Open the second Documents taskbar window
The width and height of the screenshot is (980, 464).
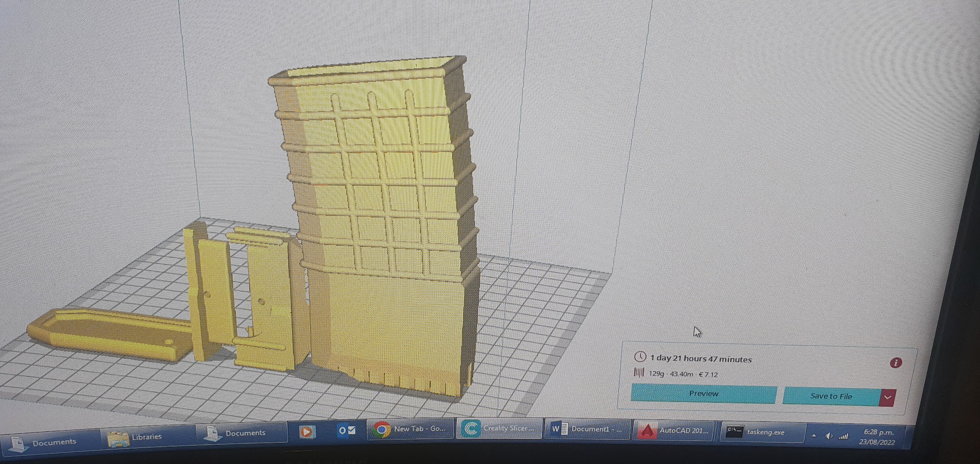pos(243,434)
